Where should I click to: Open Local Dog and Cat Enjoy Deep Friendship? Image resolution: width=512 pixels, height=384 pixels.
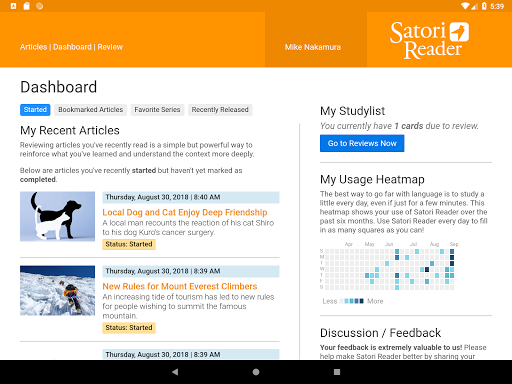pyautogui.click(x=185, y=212)
